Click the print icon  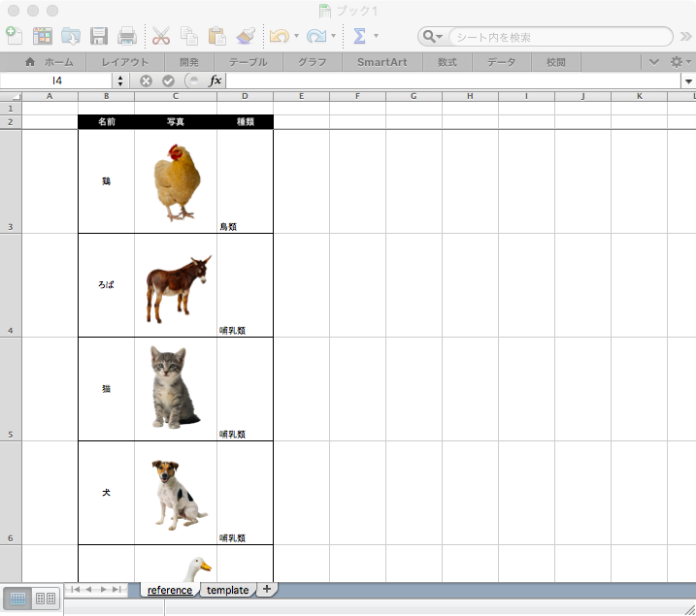point(127,36)
